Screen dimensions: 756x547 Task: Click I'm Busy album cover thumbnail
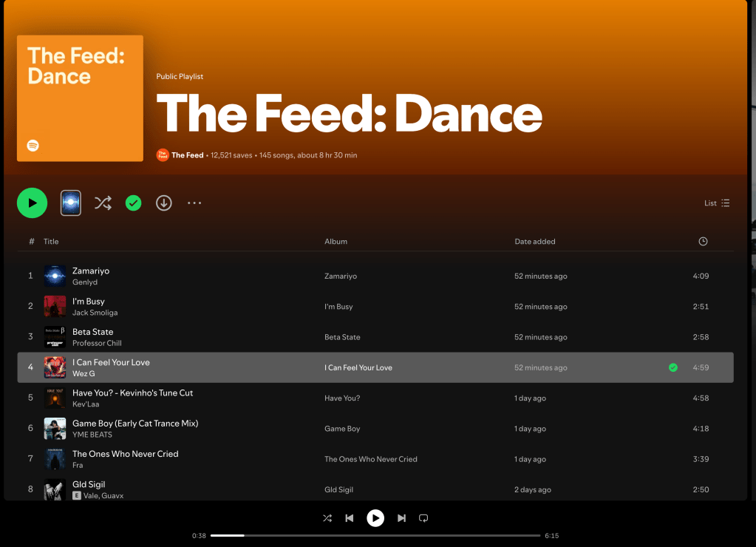point(55,306)
